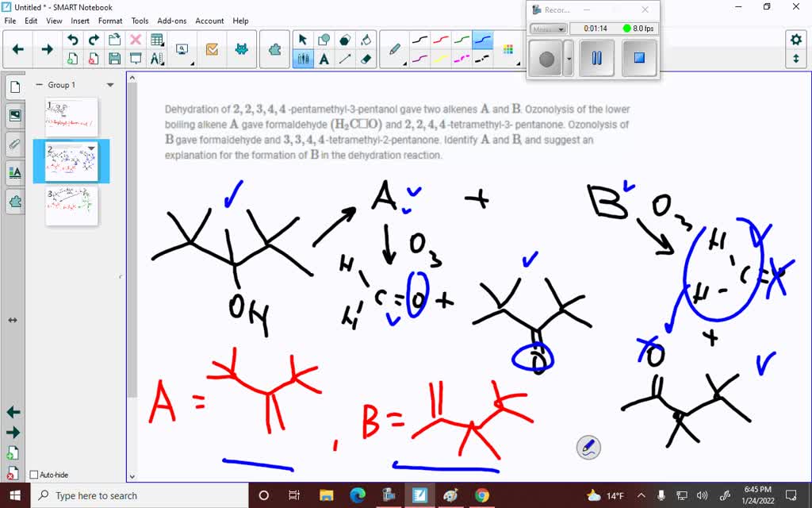Image resolution: width=812 pixels, height=508 pixels.
Task: Open the Format menu
Action: (110, 21)
